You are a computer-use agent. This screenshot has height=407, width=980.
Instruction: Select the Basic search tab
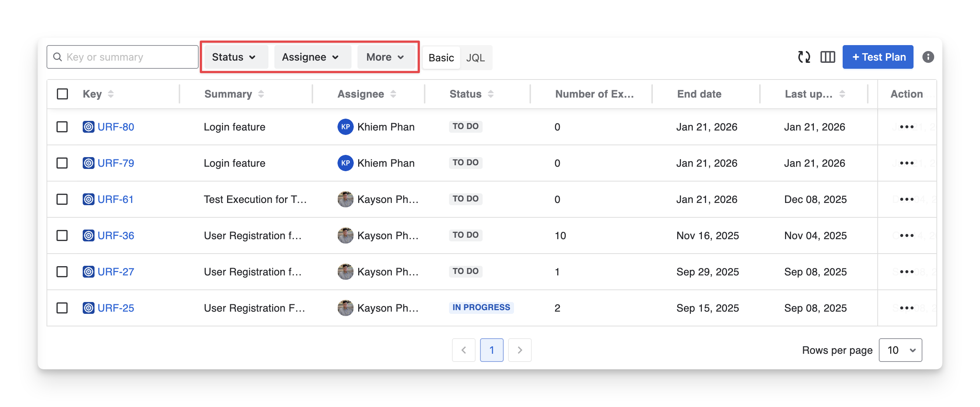click(441, 58)
